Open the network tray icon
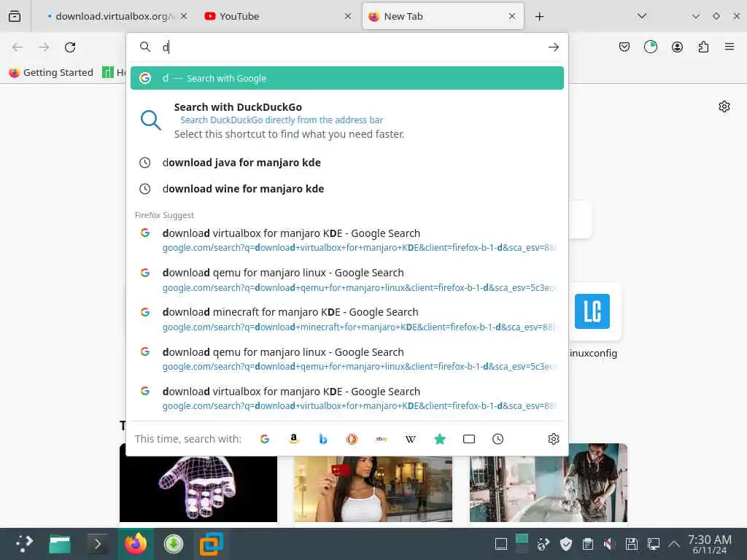The height and width of the screenshot is (560, 747). click(x=653, y=544)
